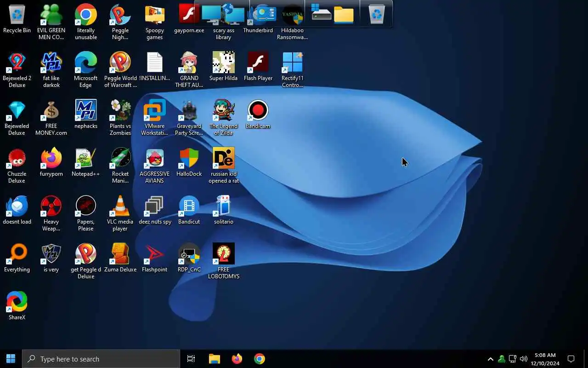This screenshot has width=588, height=368.
Task: Open 'doesnt load' Thunderbird-style icon
Action: tap(17, 210)
